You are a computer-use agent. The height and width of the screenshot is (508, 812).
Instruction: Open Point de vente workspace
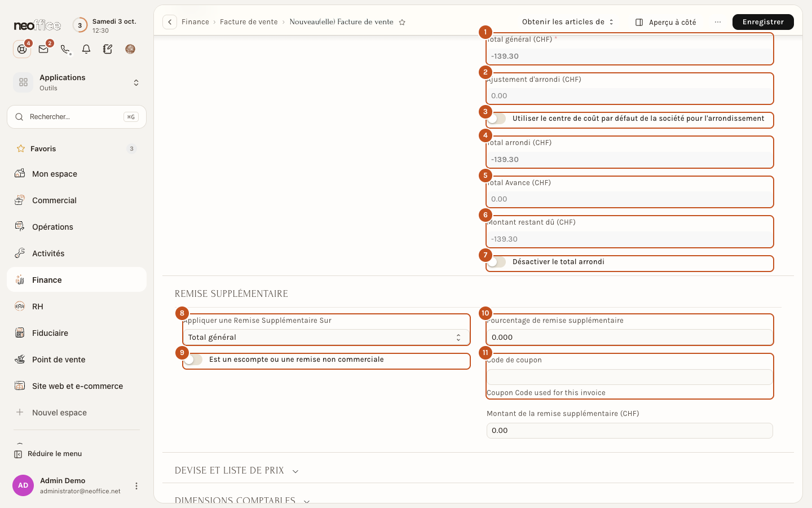pos(77,359)
